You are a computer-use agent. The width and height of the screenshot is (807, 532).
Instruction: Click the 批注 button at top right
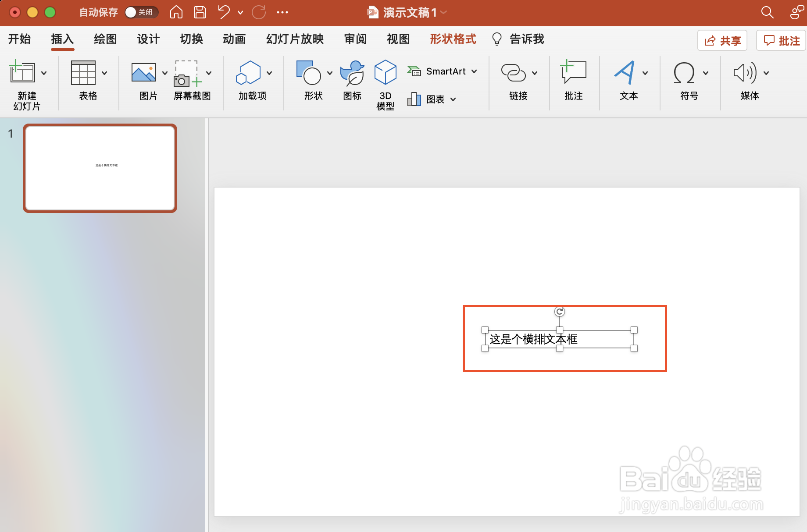click(x=781, y=41)
